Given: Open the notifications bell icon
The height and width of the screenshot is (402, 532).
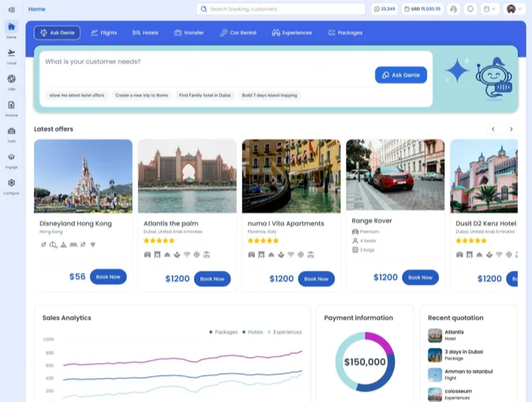Looking at the screenshot, I should point(470,9).
